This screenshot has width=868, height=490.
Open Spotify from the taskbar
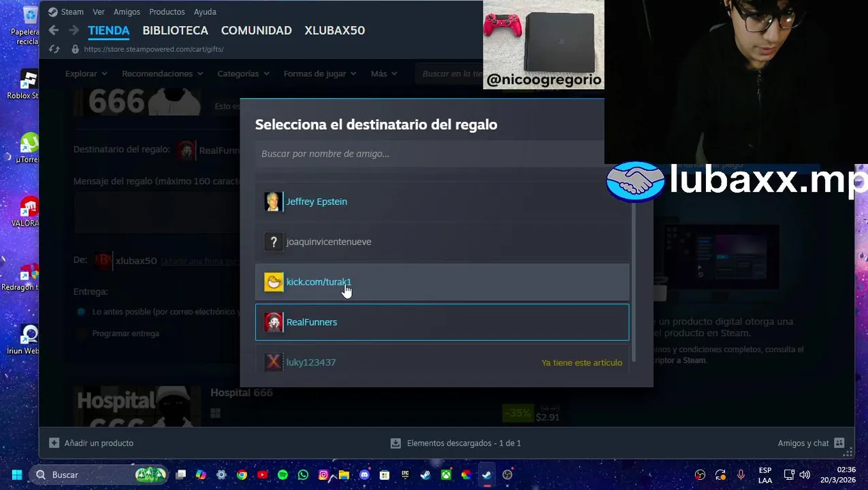[283, 475]
